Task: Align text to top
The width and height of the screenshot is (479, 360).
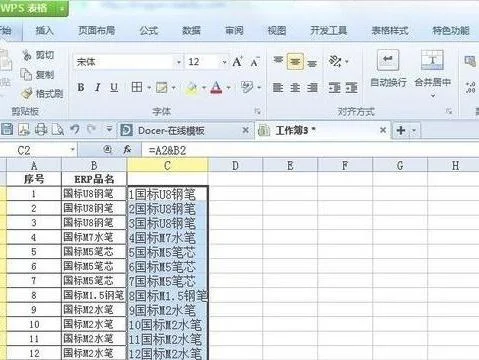Action: [x=278, y=61]
